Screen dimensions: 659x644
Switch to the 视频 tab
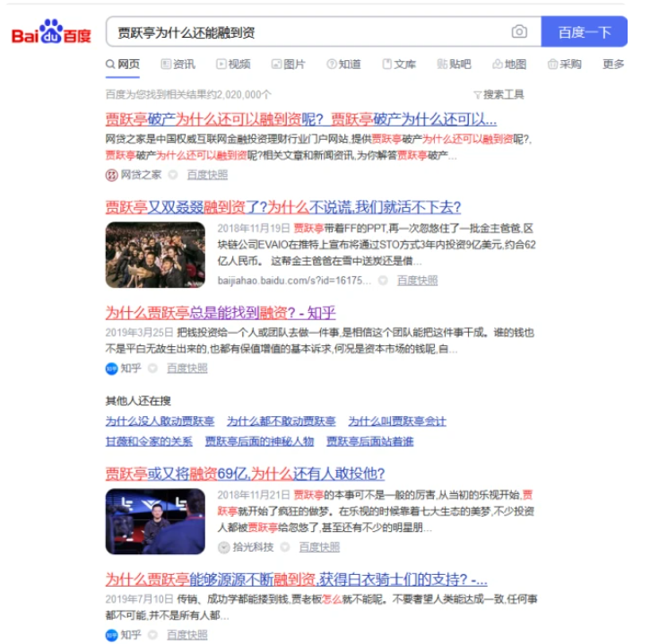(x=233, y=65)
